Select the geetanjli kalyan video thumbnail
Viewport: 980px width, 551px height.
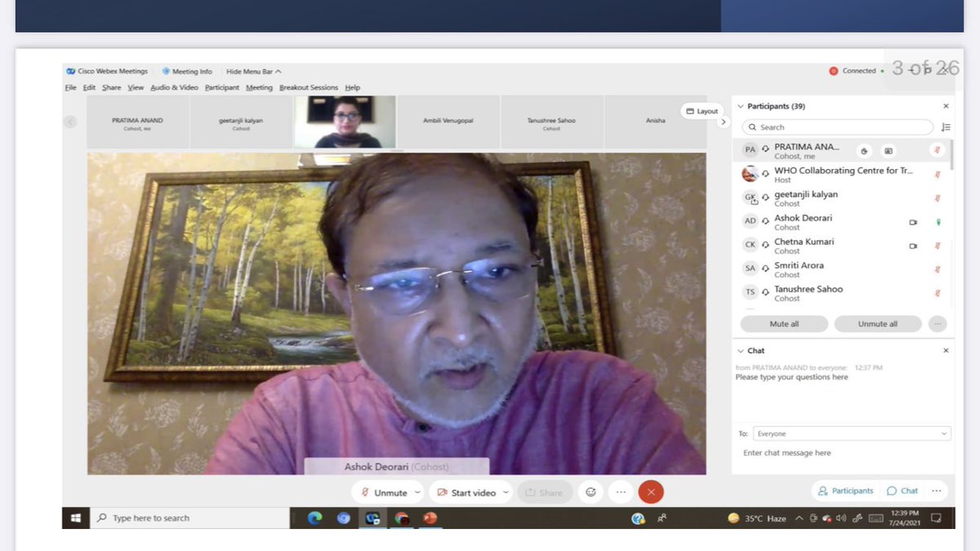click(x=241, y=122)
